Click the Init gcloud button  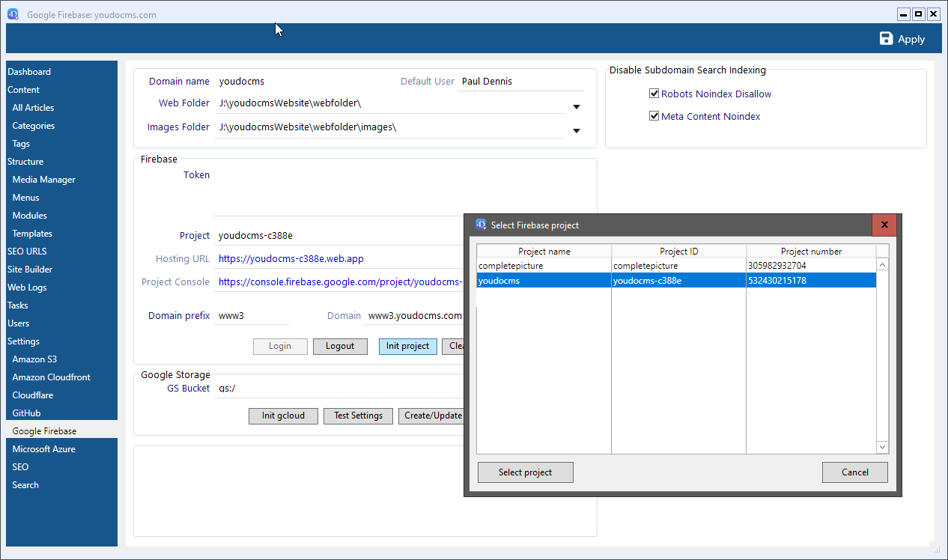283,416
